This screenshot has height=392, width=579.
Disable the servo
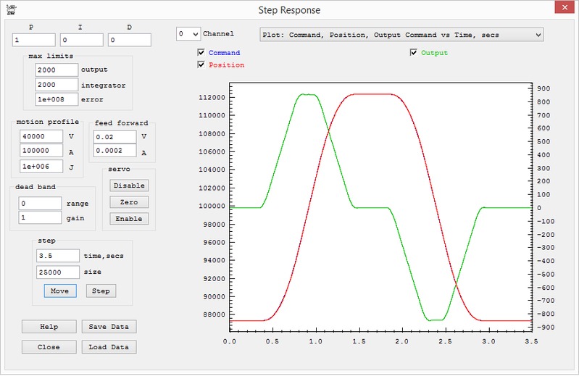129,185
